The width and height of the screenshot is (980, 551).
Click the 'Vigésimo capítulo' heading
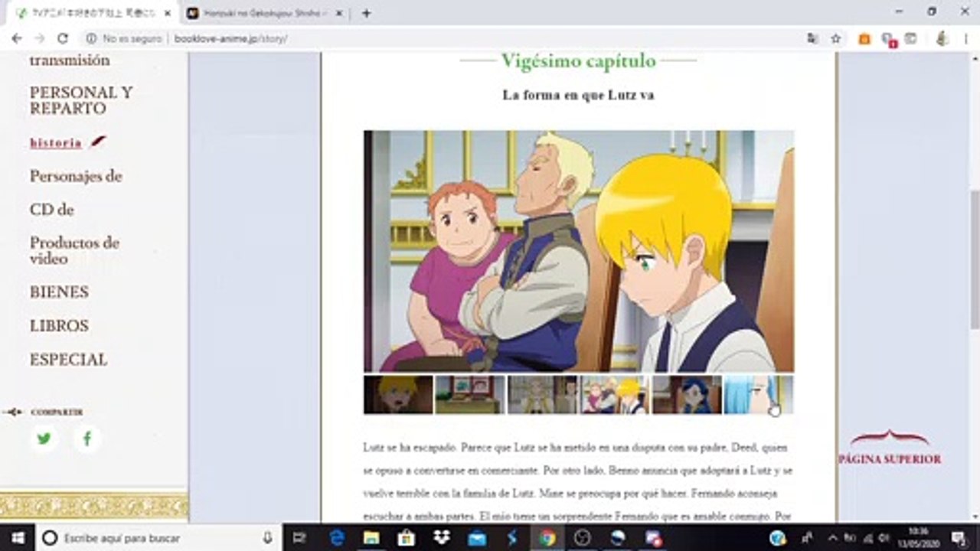[x=579, y=60]
